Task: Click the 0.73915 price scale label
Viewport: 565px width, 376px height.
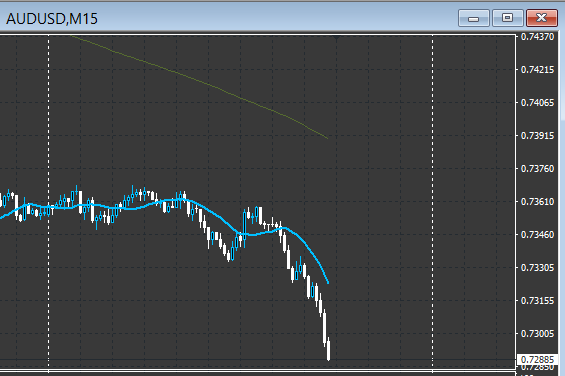Action: coord(537,136)
